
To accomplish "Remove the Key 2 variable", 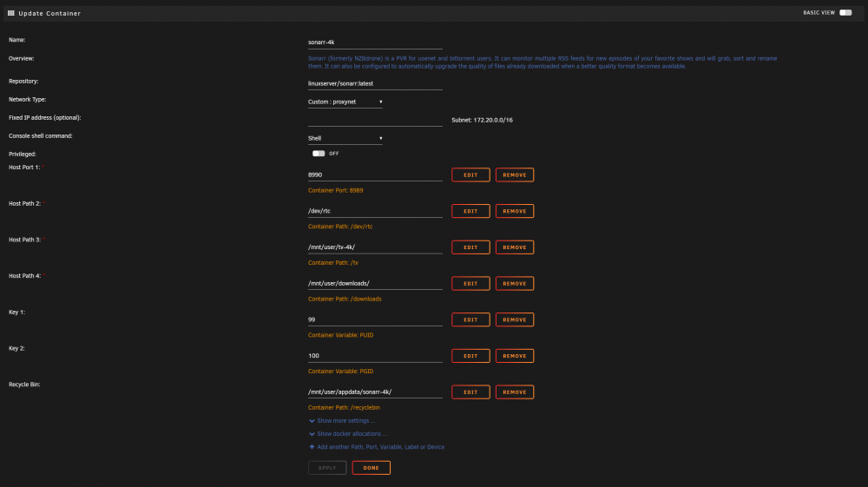I will coord(514,356).
